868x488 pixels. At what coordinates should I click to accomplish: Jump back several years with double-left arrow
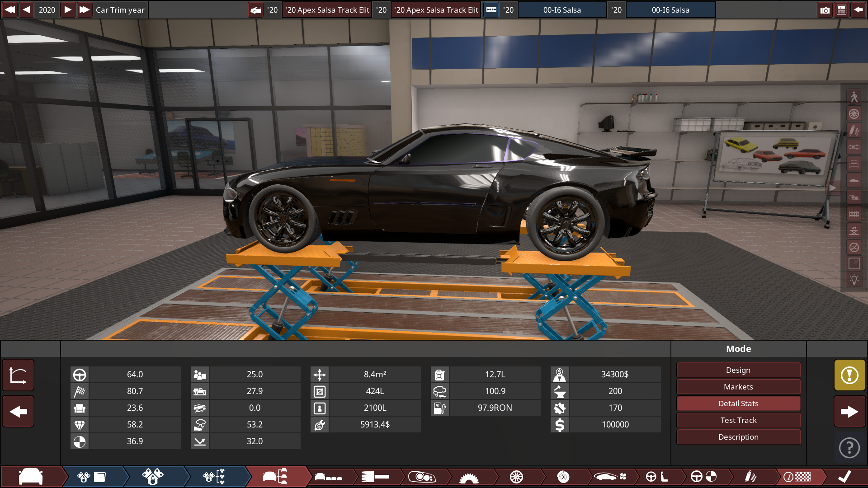click(x=9, y=9)
